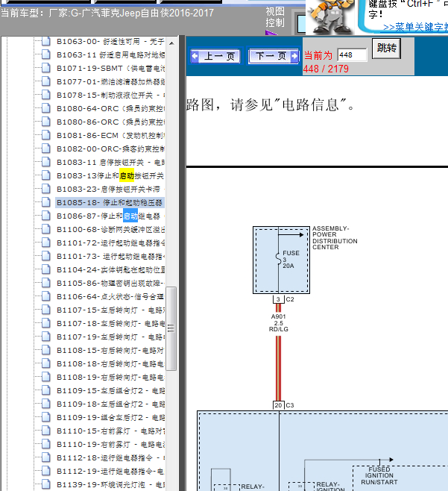The width and height of the screenshot is (448, 491).
Task: Open document icon for B1107-18 entry
Action: pos(46,323)
